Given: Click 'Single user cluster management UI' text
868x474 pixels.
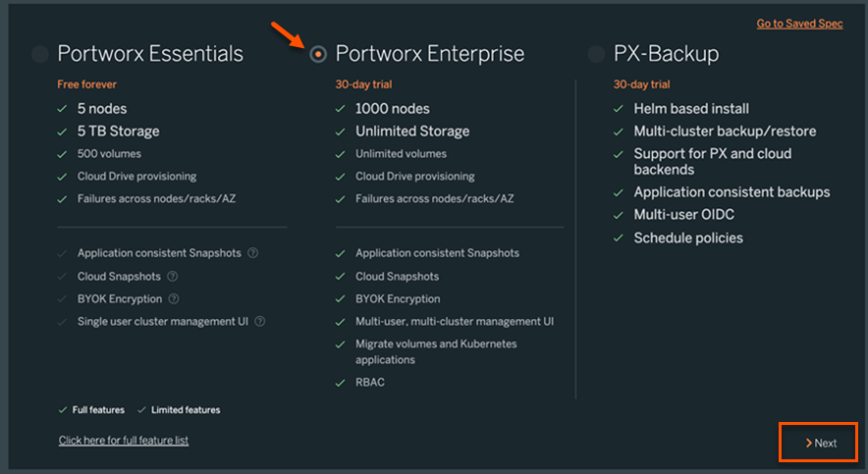Looking at the screenshot, I should point(163,321).
